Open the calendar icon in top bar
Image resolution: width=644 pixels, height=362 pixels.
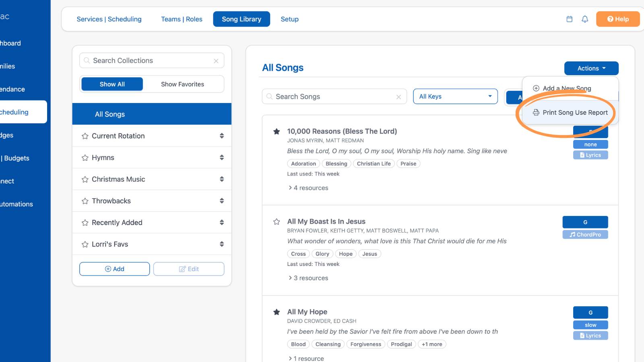click(x=569, y=19)
